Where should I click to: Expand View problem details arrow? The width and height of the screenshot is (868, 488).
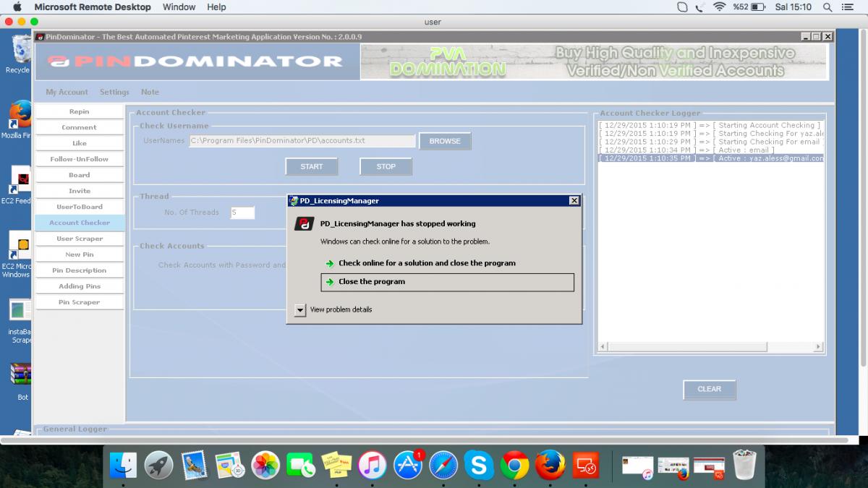point(300,309)
